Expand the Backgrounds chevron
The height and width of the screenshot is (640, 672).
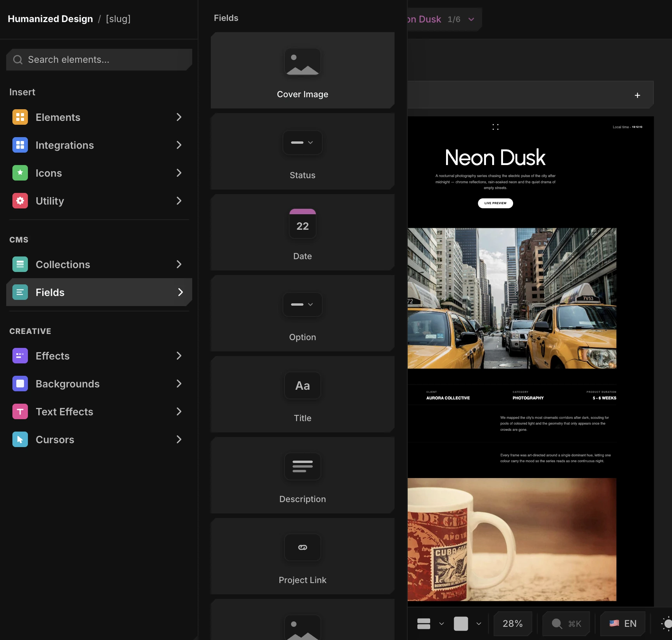[179, 384]
